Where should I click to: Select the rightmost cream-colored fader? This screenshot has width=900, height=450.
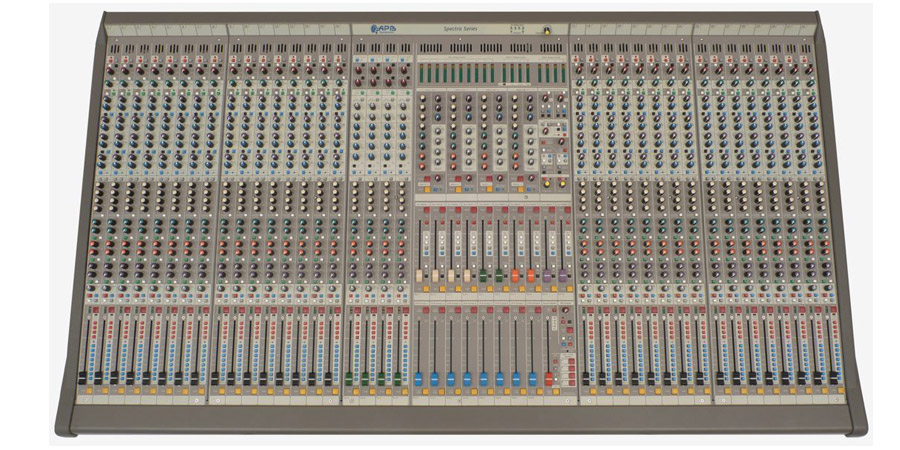[467, 276]
